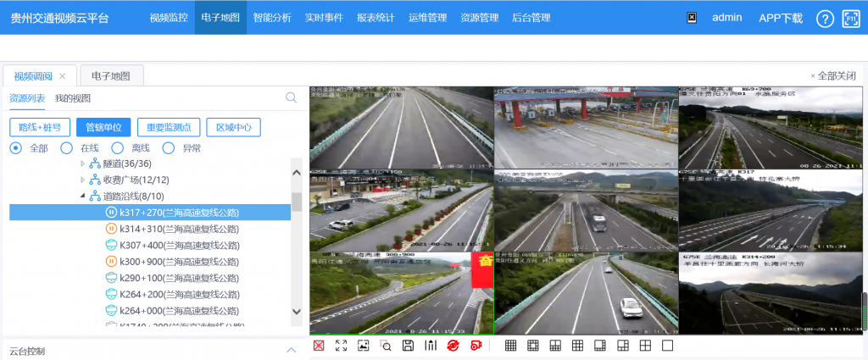Select the 异常 radio button
Viewport: 868px width, 360px height.
tap(168, 148)
